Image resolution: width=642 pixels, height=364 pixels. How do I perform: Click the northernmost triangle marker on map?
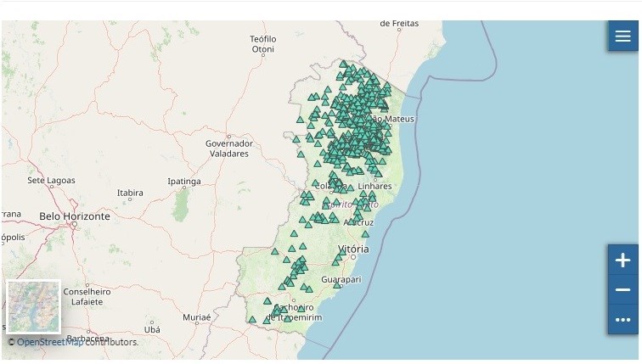coord(343,64)
